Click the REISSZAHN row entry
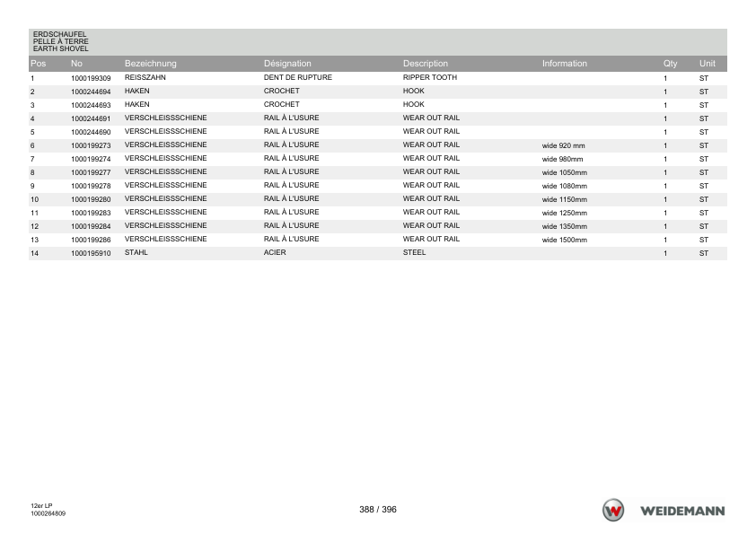Viewport: 756px width, 534px height. pos(145,77)
